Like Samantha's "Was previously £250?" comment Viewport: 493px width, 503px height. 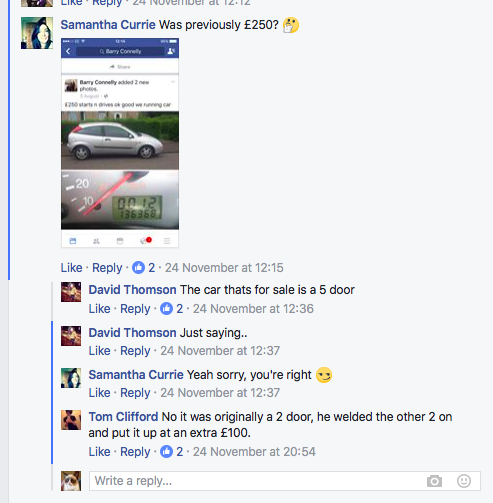point(71,268)
